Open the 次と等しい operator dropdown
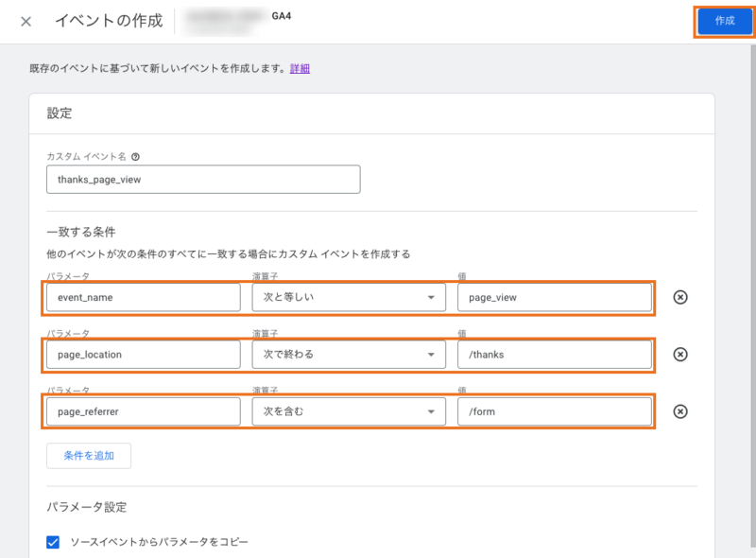The width and height of the screenshot is (756, 558). point(349,297)
